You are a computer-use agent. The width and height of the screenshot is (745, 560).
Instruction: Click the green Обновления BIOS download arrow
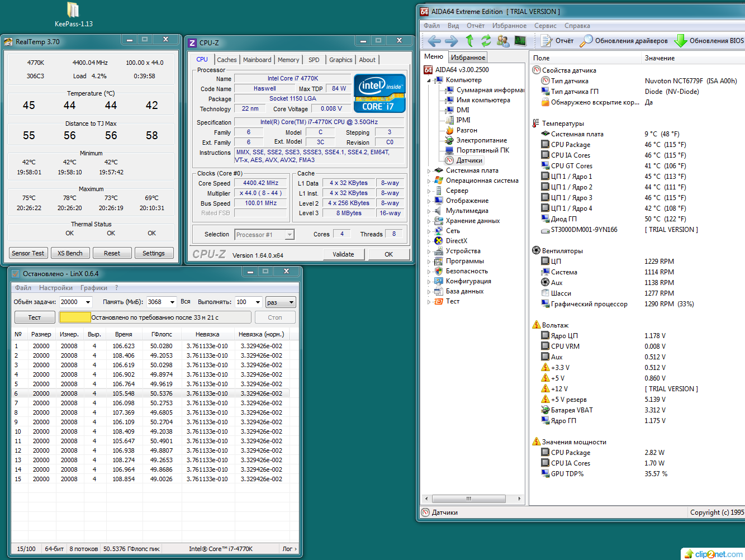point(680,41)
